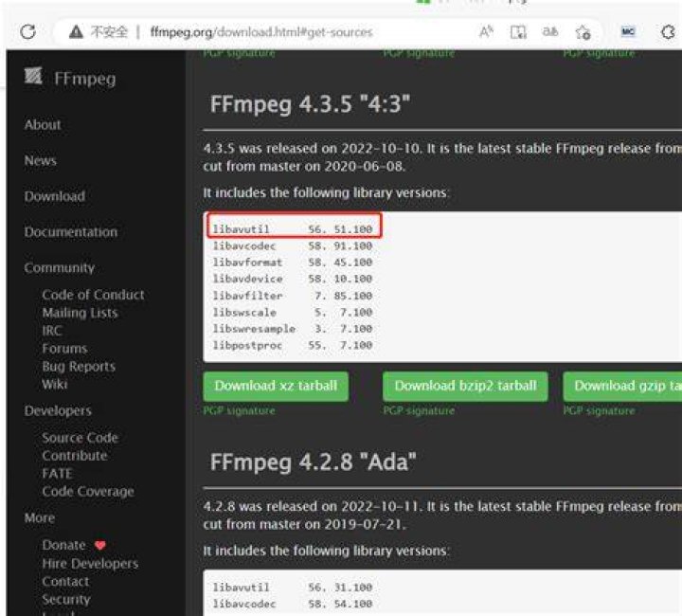Open PGP signature under xz tarball button
The width and height of the screenshot is (682, 616).
240,410
